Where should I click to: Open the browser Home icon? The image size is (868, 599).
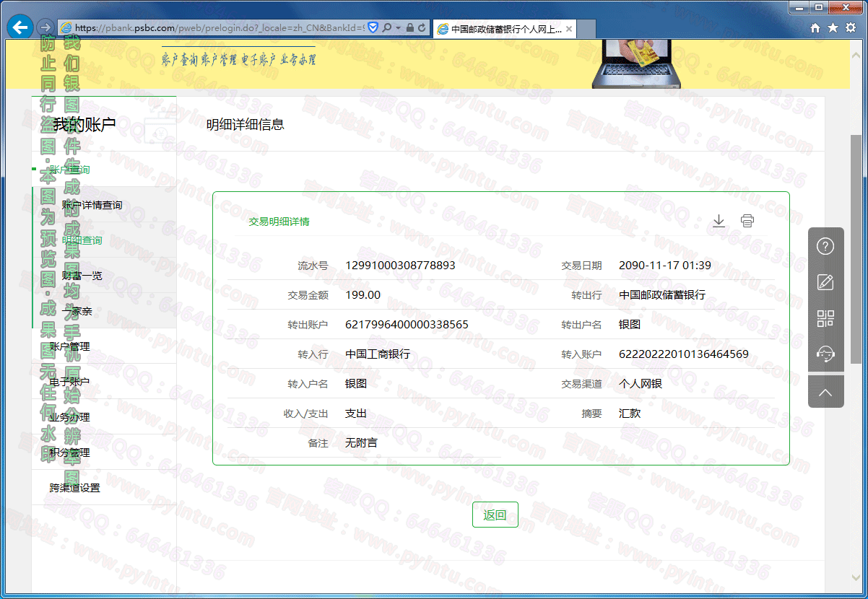click(x=815, y=27)
